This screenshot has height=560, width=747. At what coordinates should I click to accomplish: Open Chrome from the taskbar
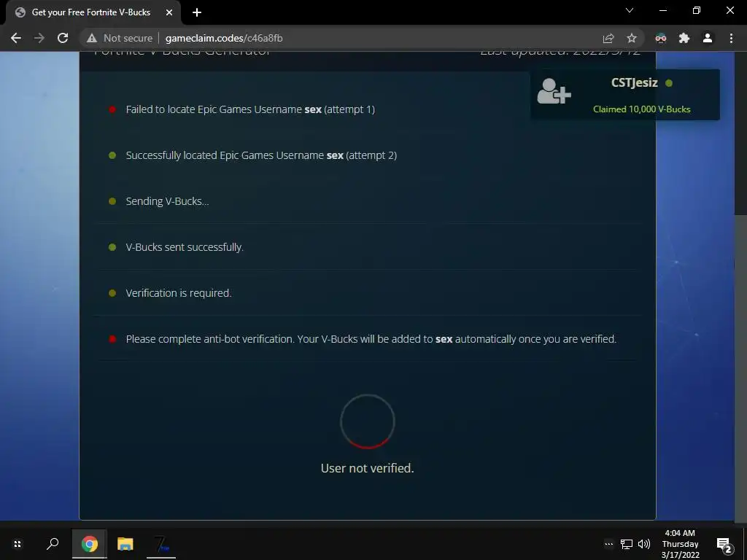90,544
